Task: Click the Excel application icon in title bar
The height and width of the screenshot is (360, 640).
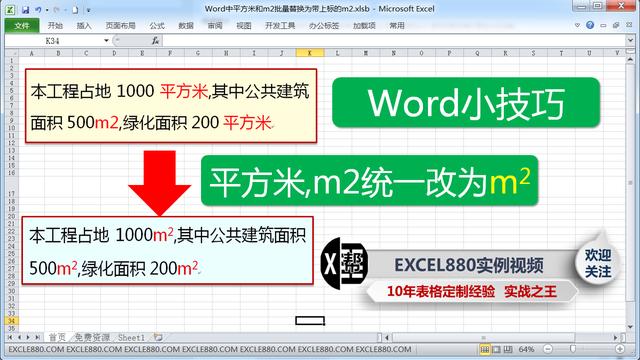Action: (x=10, y=9)
